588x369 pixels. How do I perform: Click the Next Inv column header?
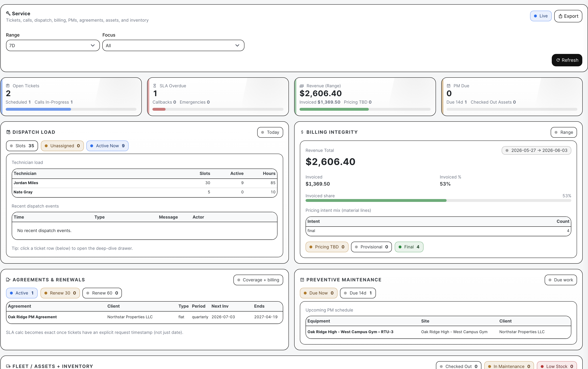(x=220, y=306)
